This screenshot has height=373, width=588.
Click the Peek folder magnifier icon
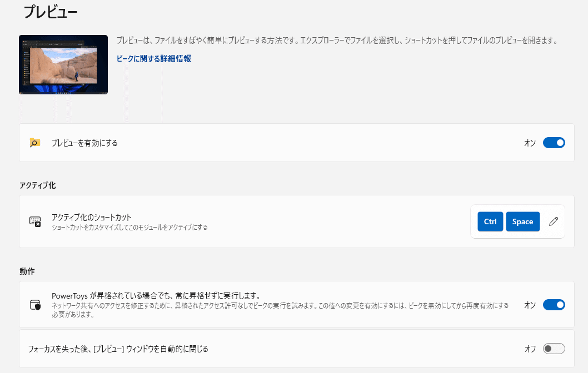pos(35,143)
